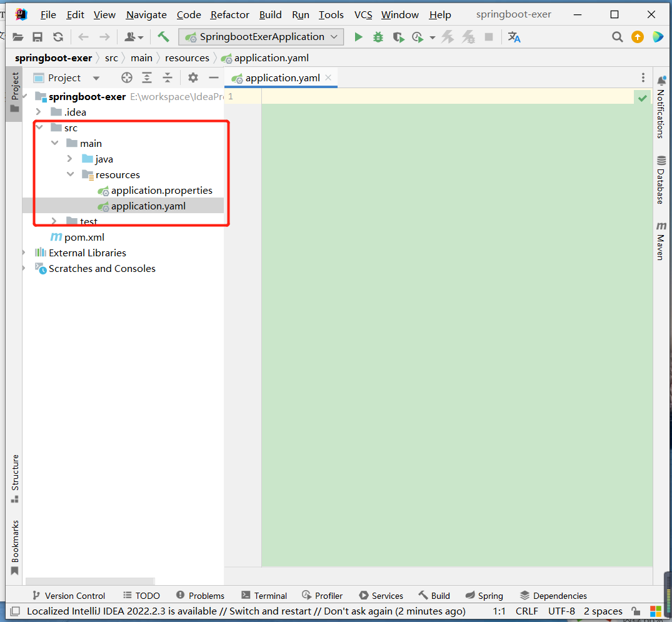This screenshot has height=622, width=672.
Task: Open editor tabs three-dot menu
Action: 643,78
